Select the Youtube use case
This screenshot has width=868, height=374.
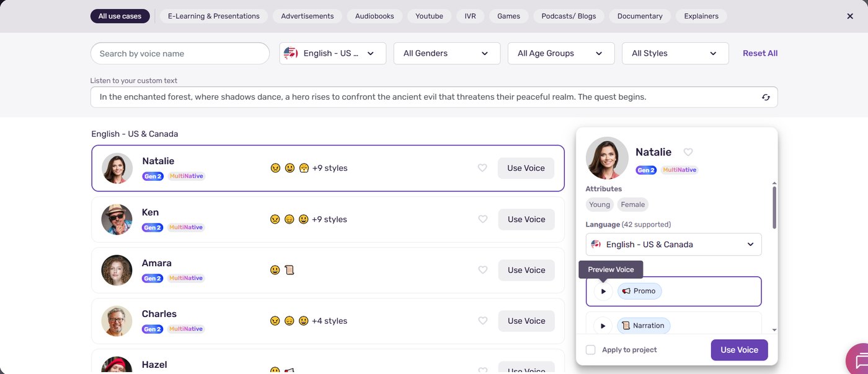(429, 16)
